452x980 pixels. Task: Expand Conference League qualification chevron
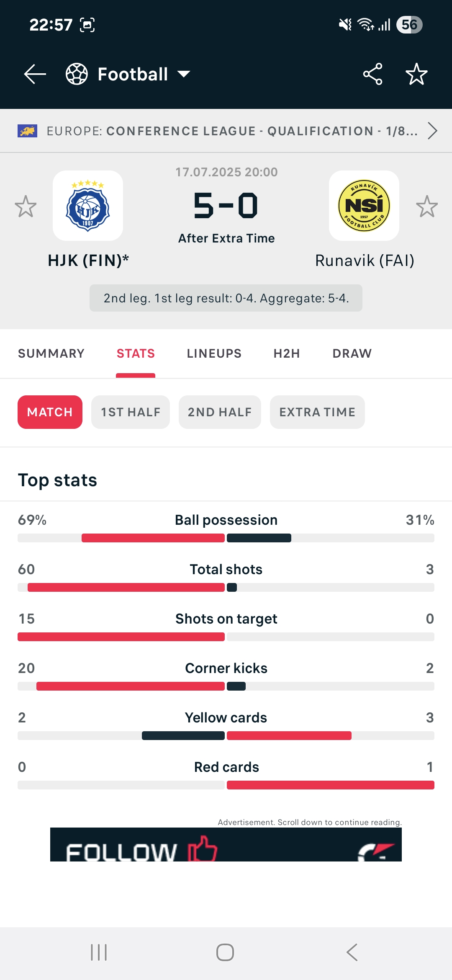(x=432, y=131)
